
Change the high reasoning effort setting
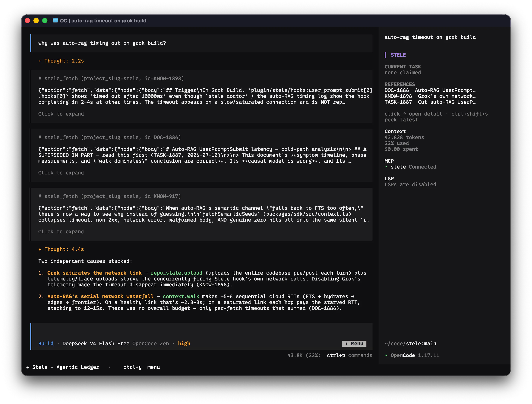(184, 344)
